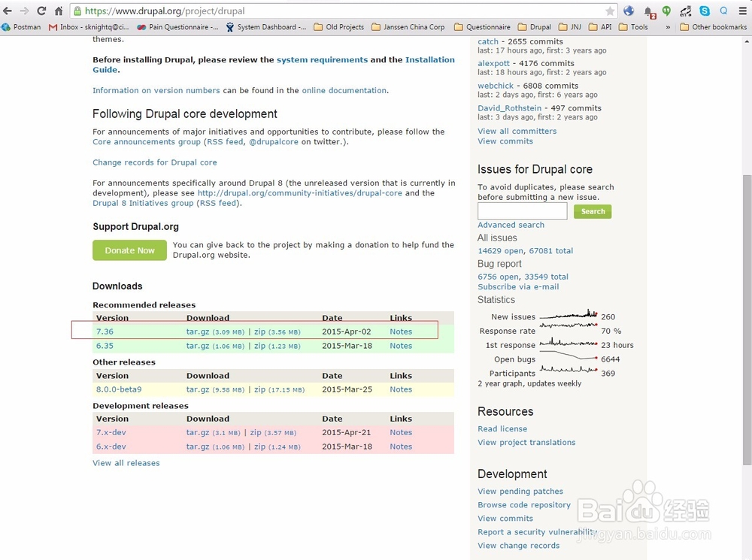
Task: Open the browser home page icon
Action: [59, 11]
